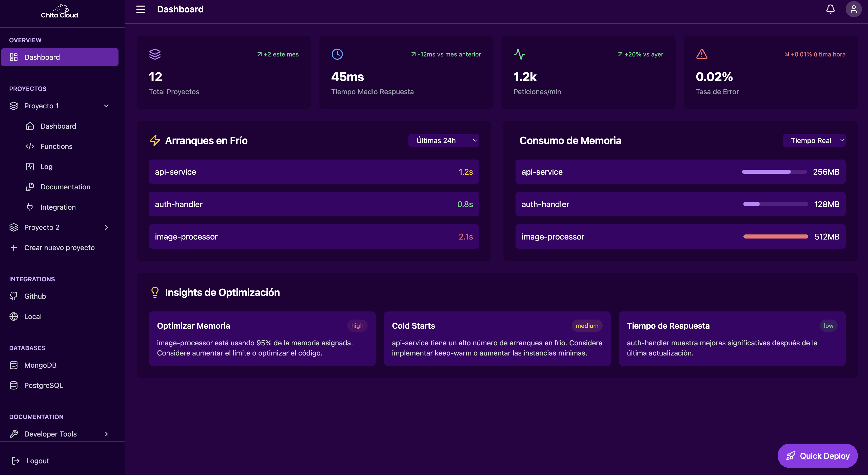Click the Integration plug icon
Image resolution: width=868 pixels, height=475 pixels.
pos(30,207)
